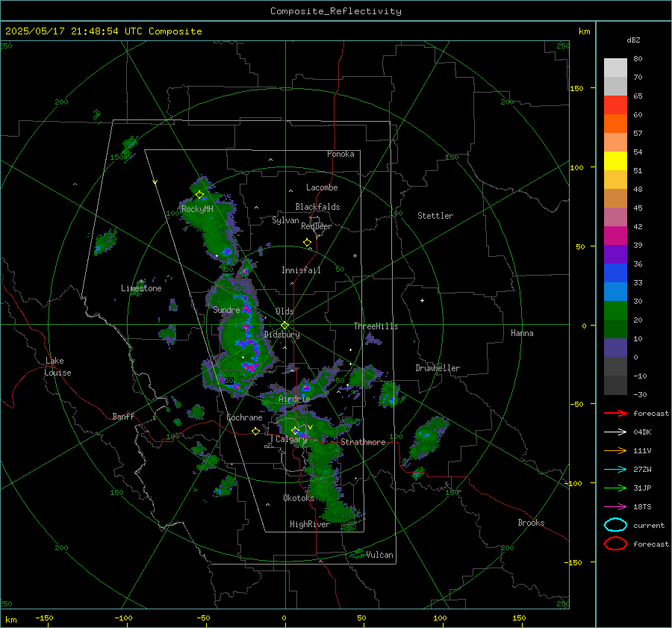The height and width of the screenshot is (628, 672).
Task: Click the Innisfail city label
Action: tap(301, 270)
